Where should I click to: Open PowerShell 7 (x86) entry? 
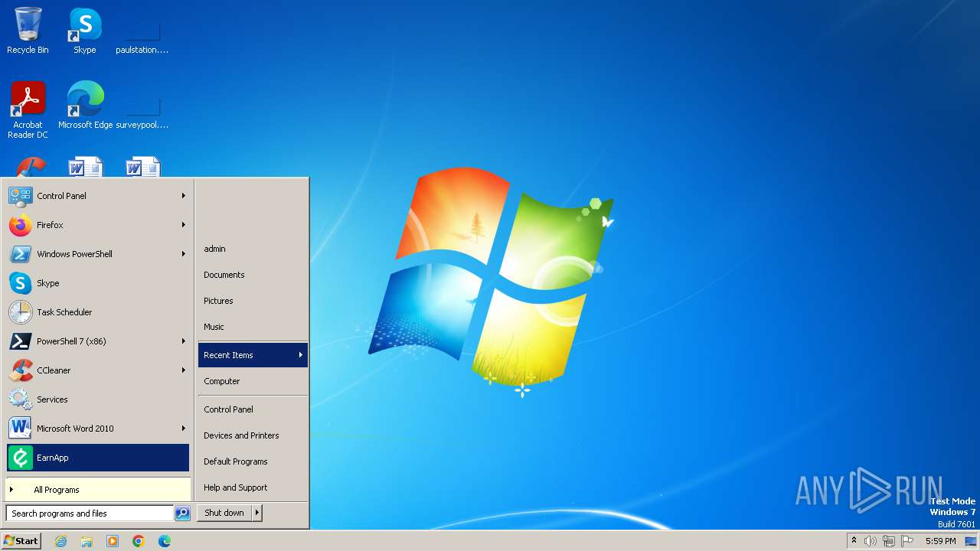[97, 341]
